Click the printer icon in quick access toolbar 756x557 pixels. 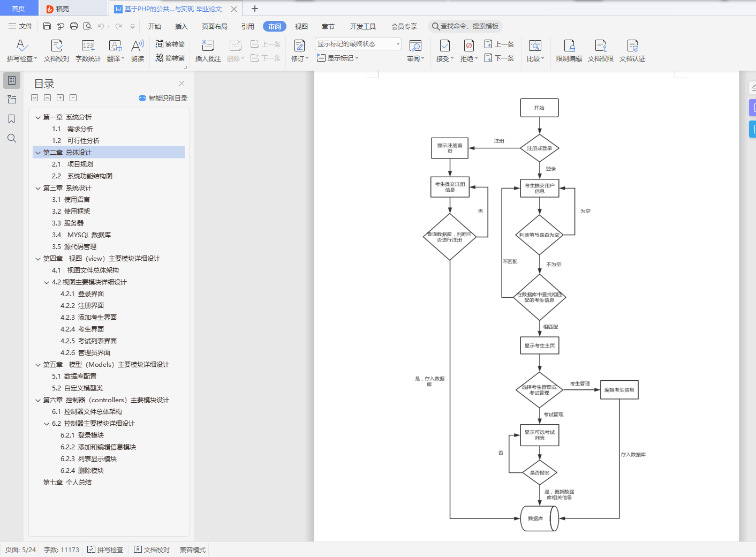coord(74,26)
